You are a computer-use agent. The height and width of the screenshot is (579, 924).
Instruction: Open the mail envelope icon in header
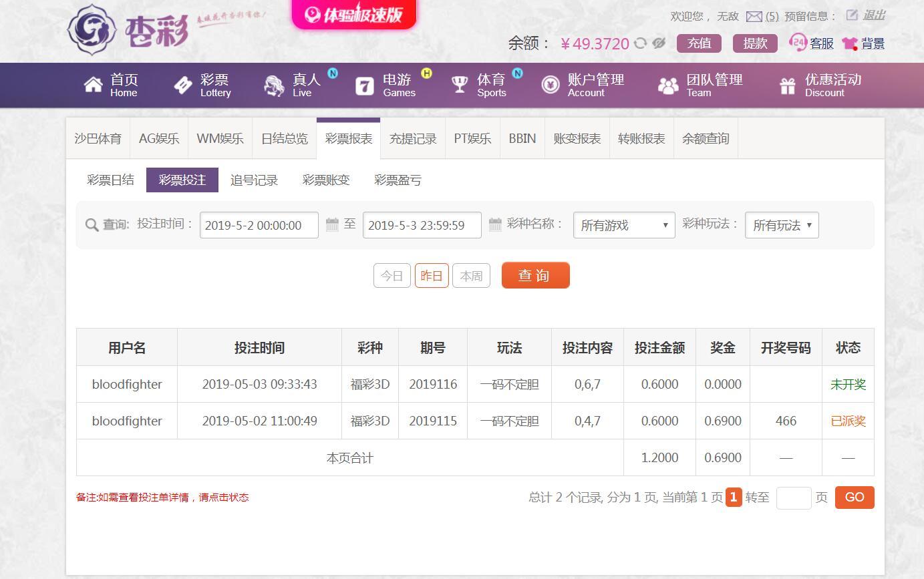[754, 16]
